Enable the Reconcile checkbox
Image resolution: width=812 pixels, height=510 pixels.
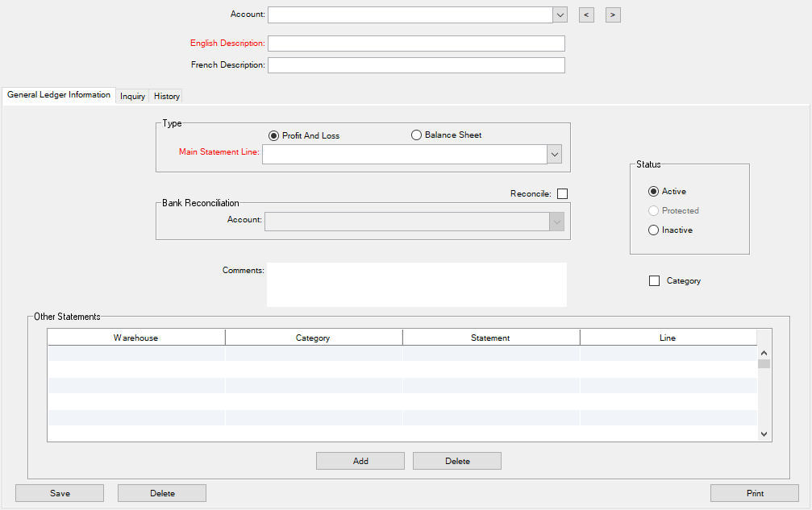click(562, 193)
